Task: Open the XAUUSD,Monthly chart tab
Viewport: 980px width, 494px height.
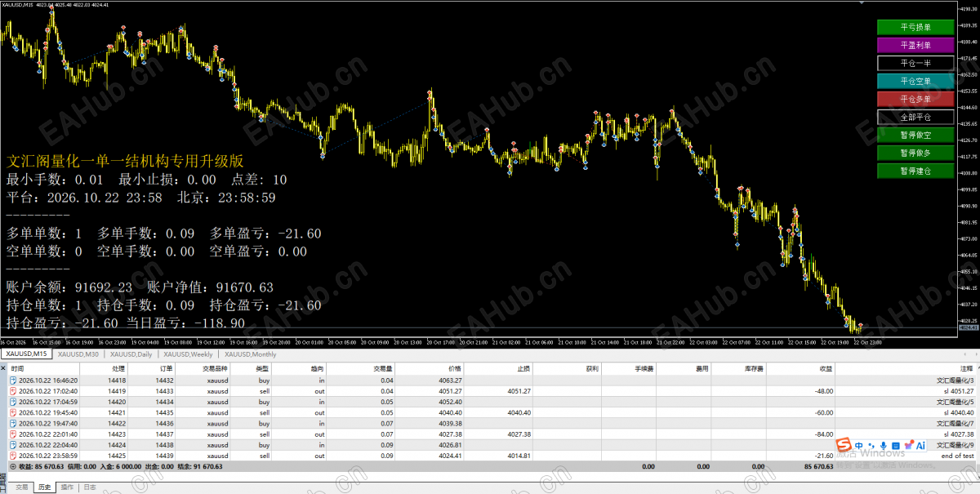Action: point(251,354)
